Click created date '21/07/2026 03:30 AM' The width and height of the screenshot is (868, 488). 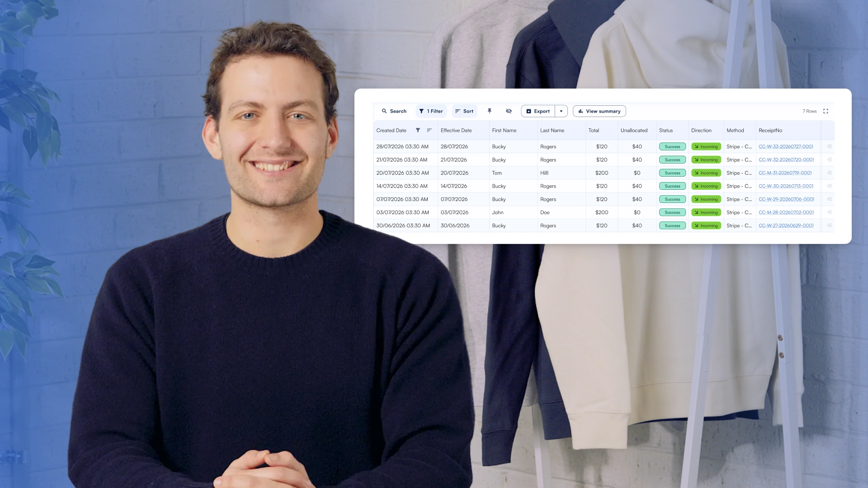402,160
